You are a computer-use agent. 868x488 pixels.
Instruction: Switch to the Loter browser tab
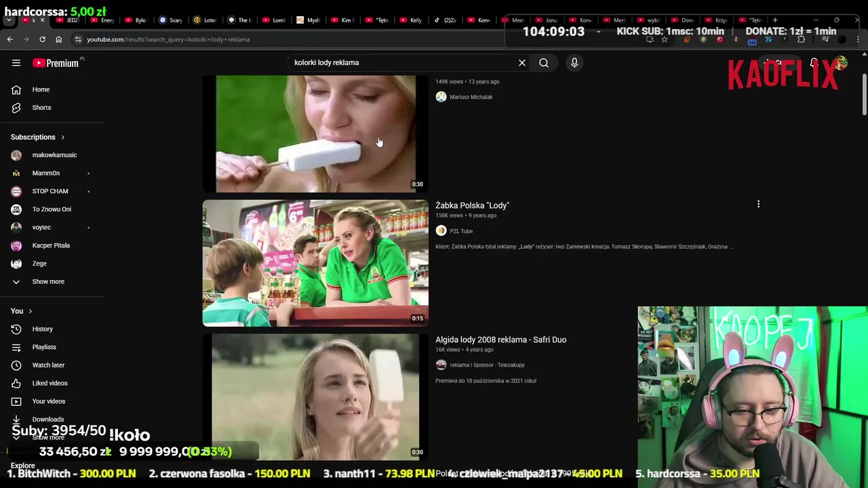click(x=205, y=20)
